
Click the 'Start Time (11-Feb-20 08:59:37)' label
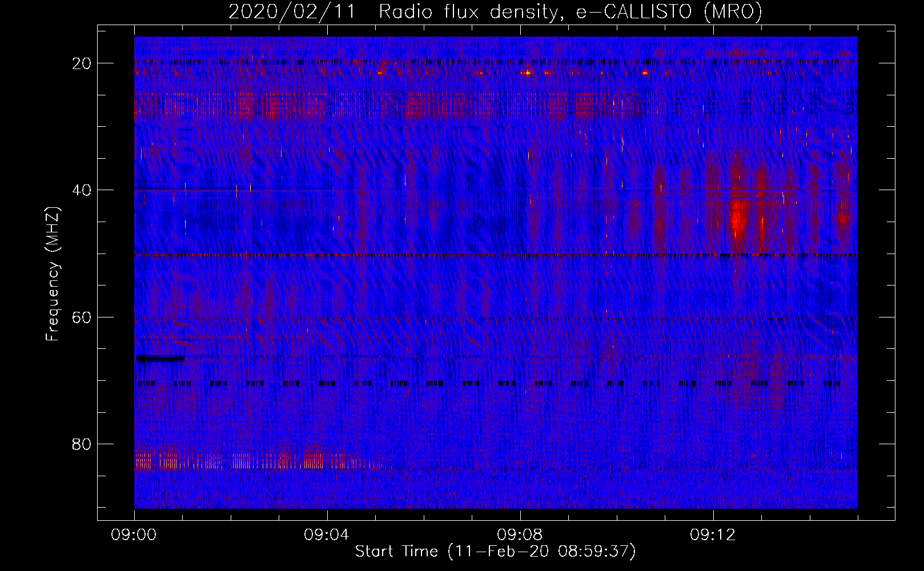pyautogui.click(x=495, y=552)
